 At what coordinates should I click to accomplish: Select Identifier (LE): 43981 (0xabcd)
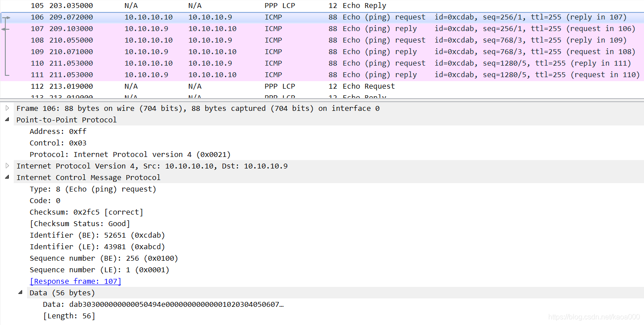coord(98,247)
